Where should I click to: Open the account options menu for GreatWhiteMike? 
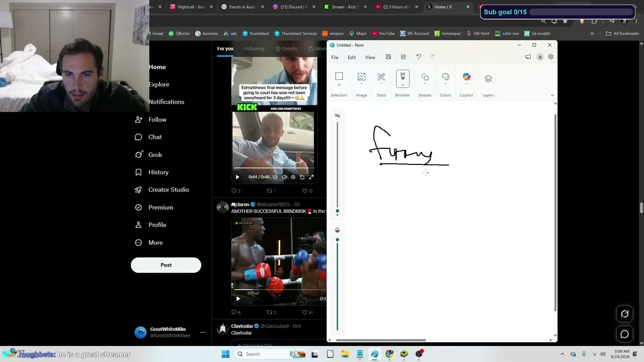(203, 332)
